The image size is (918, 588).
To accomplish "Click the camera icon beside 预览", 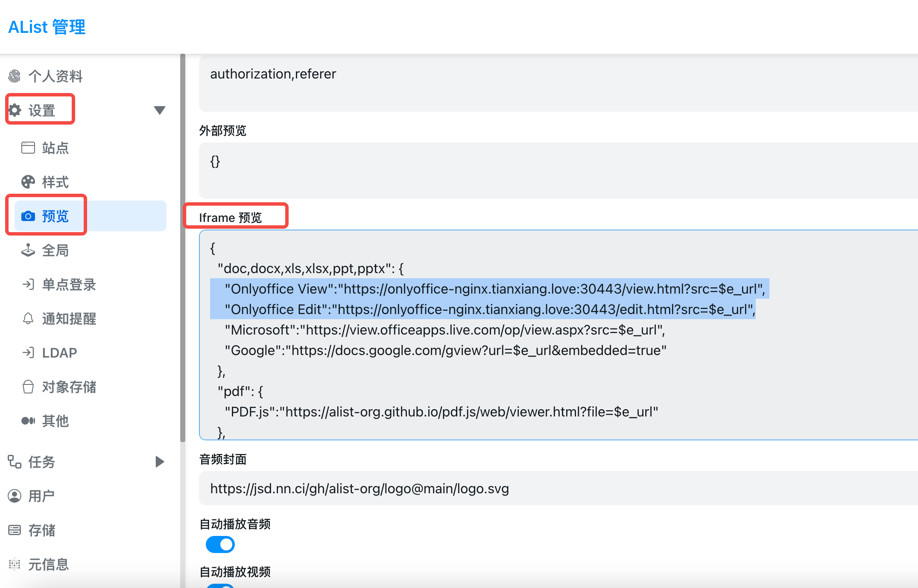I will pos(28,216).
